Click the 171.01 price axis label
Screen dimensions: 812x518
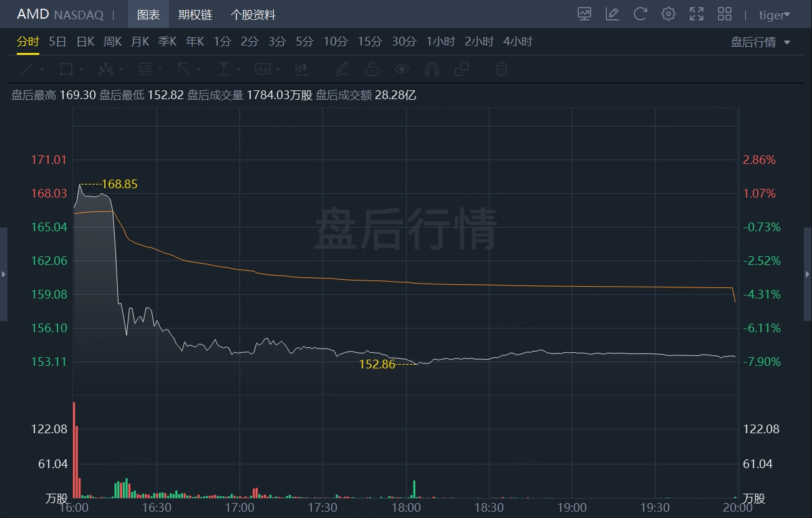pyautogui.click(x=49, y=160)
